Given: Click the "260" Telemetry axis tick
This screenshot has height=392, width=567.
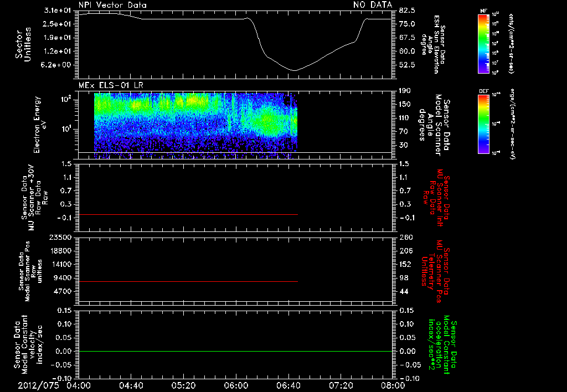Looking at the screenshot, I should point(405,237).
